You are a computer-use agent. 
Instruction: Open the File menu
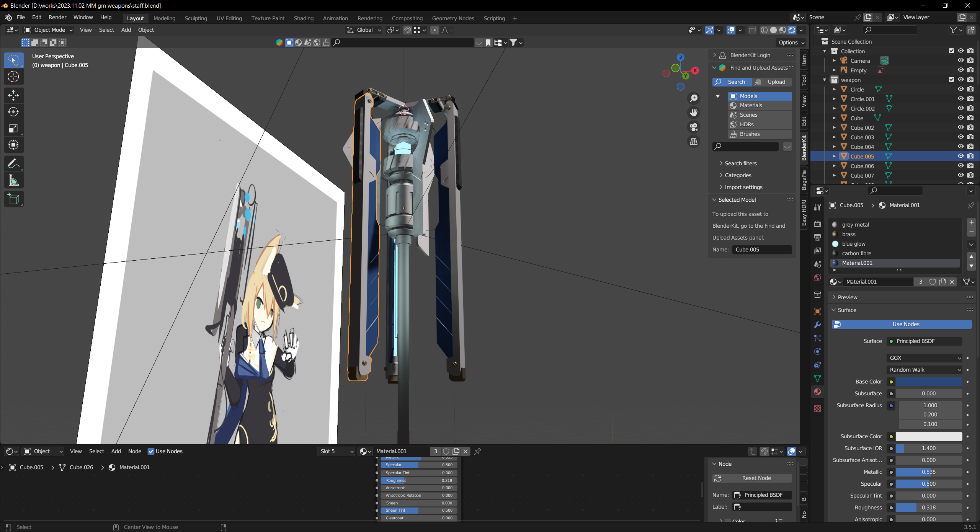[21, 17]
